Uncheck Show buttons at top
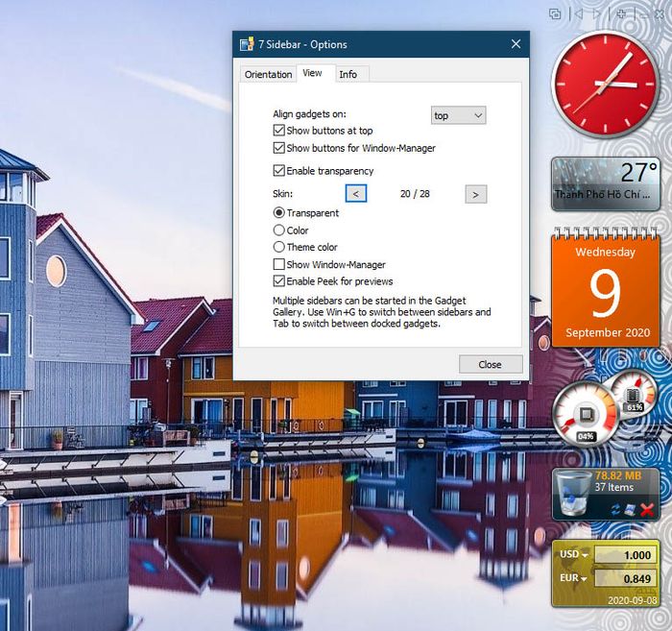Image resolution: width=672 pixels, height=631 pixels. [279, 130]
